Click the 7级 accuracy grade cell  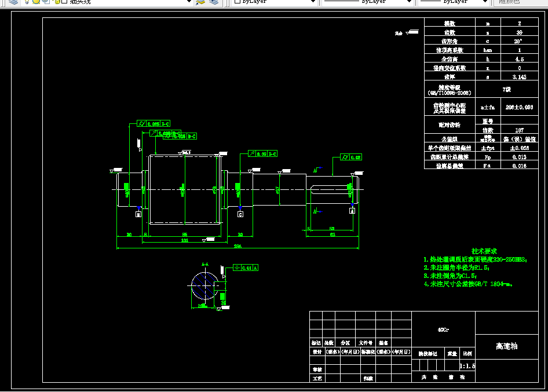coord(507,89)
